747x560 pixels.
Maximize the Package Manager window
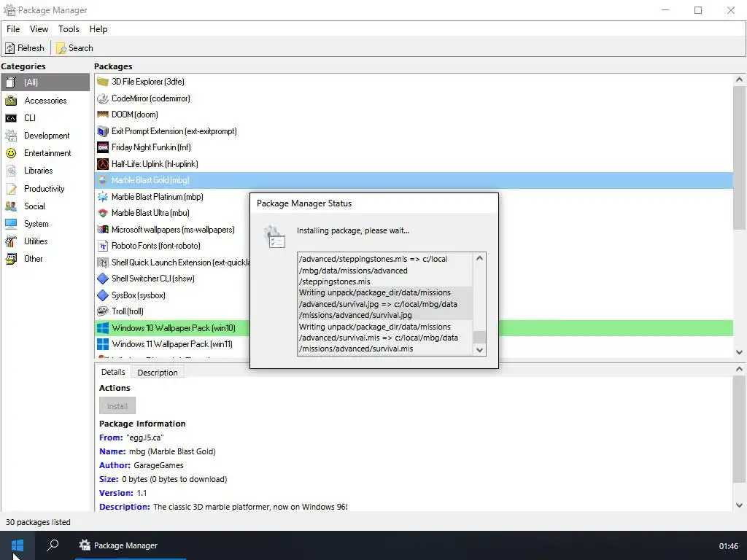coord(698,10)
